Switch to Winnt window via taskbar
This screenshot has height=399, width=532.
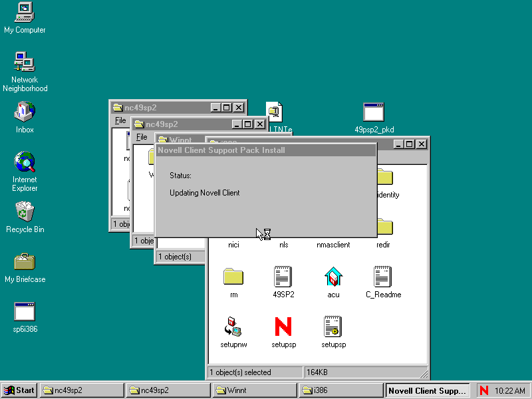(x=255, y=390)
